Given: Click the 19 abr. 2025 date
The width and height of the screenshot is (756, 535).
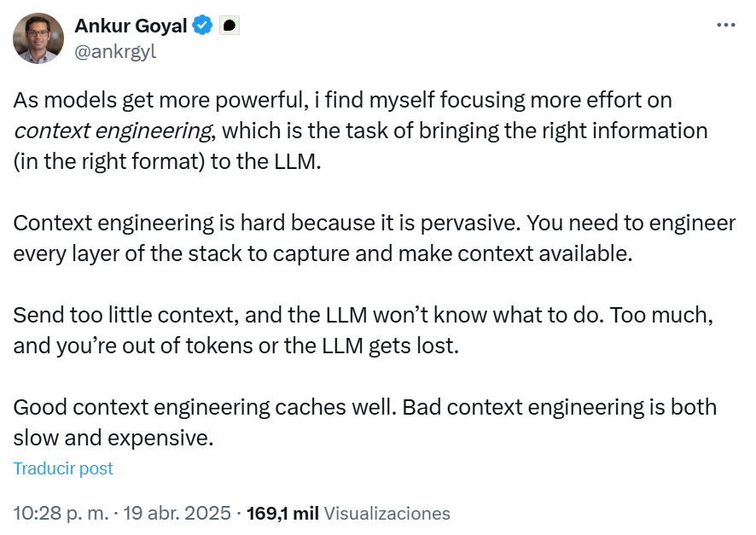Looking at the screenshot, I should [x=177, y=514].
